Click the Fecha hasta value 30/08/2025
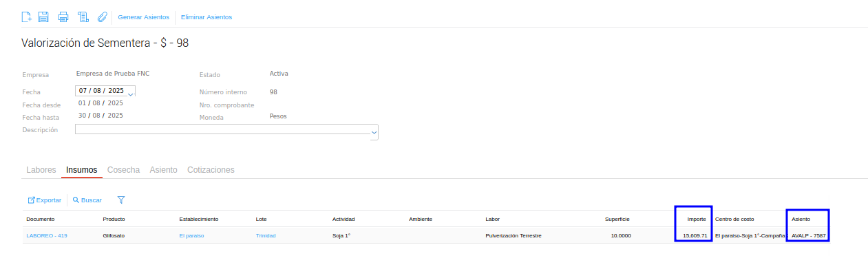 pyautogui.click(x=100, y=116)
